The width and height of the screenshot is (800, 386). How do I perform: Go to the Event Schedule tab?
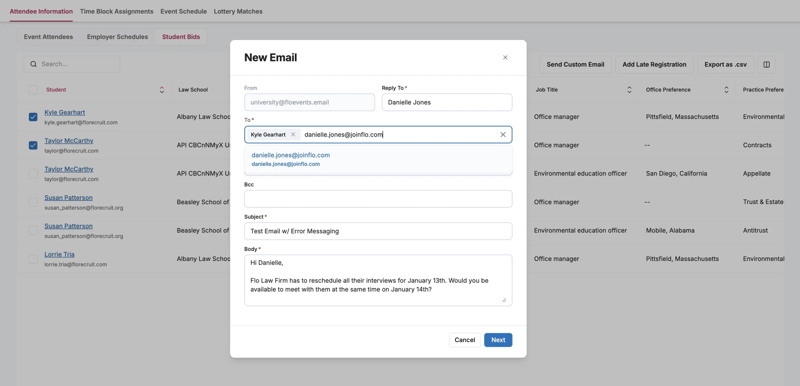point(184,11)
